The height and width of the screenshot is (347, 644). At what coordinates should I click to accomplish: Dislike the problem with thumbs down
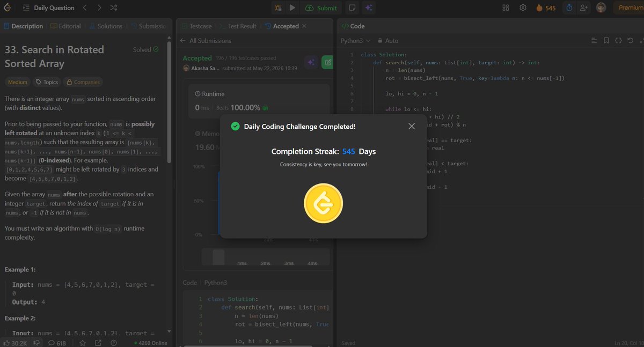pos(36,343)
